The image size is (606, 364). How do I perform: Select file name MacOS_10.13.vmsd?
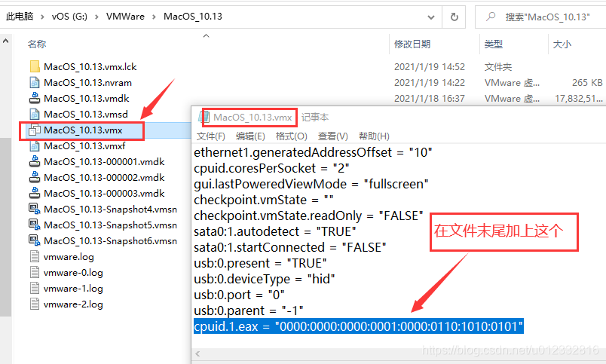(x=86, y=114)
